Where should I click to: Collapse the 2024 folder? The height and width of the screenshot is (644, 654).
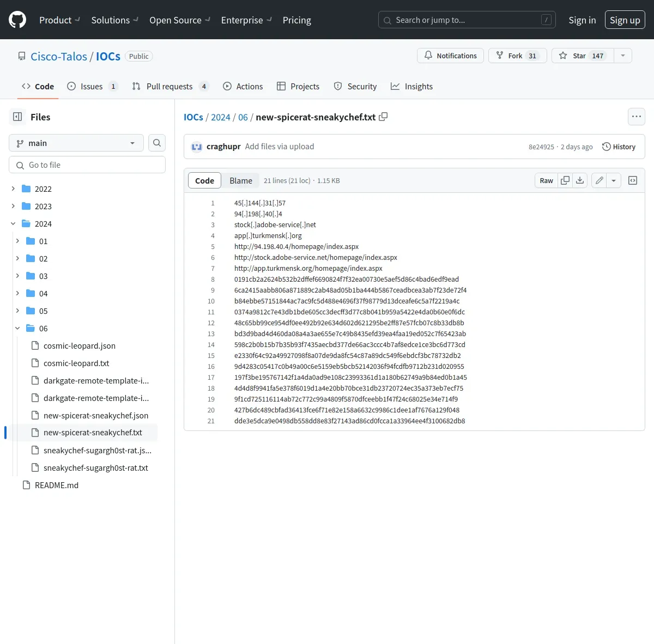[x=13, y=223]
